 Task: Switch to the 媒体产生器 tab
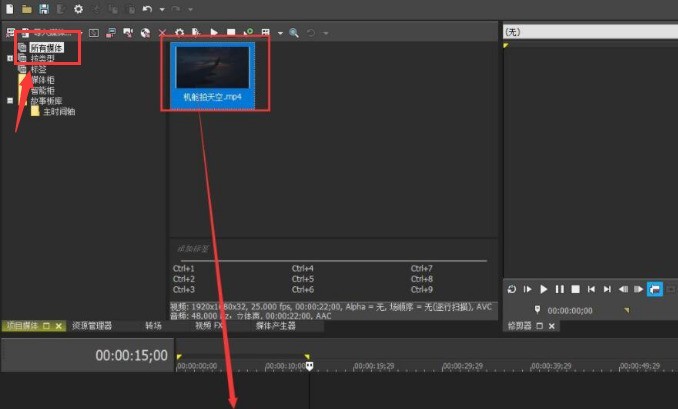pyautogui.click(x=276, y=326)
